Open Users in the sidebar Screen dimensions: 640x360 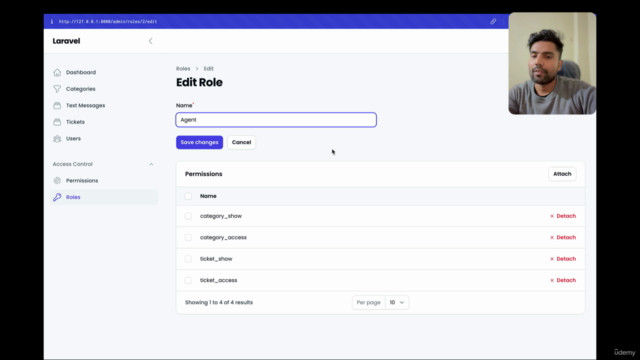(73, 139)
